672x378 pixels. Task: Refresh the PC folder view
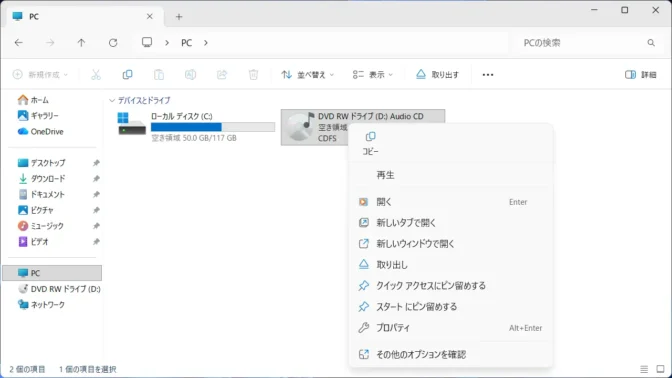pyautogui.click(x=113, y=42)
